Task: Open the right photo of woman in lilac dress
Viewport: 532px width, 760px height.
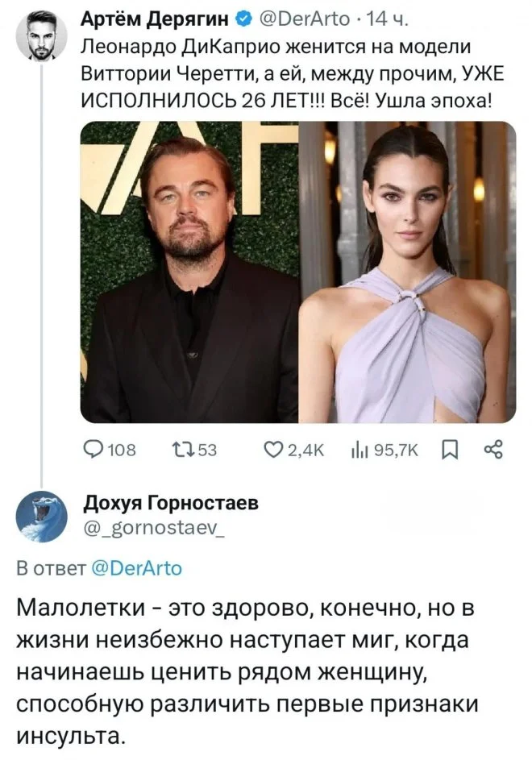Action: click(x=408, y=272)
